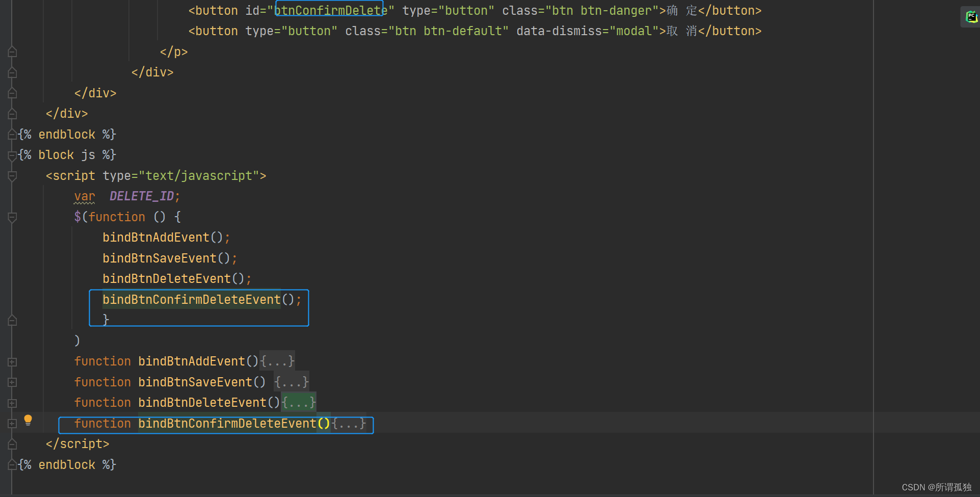Click the function bindBtnDeleteEvent declaration name
980x497 pixels.
(202, 403)
